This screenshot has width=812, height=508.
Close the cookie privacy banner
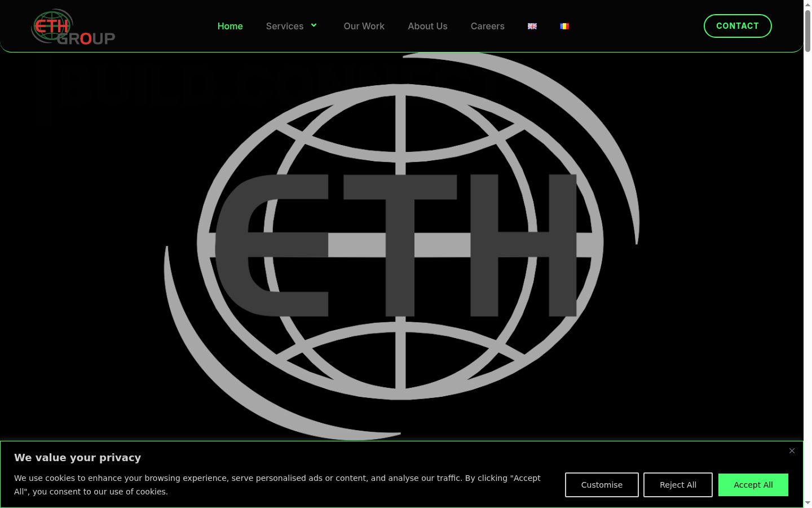[x=792, y=450]
